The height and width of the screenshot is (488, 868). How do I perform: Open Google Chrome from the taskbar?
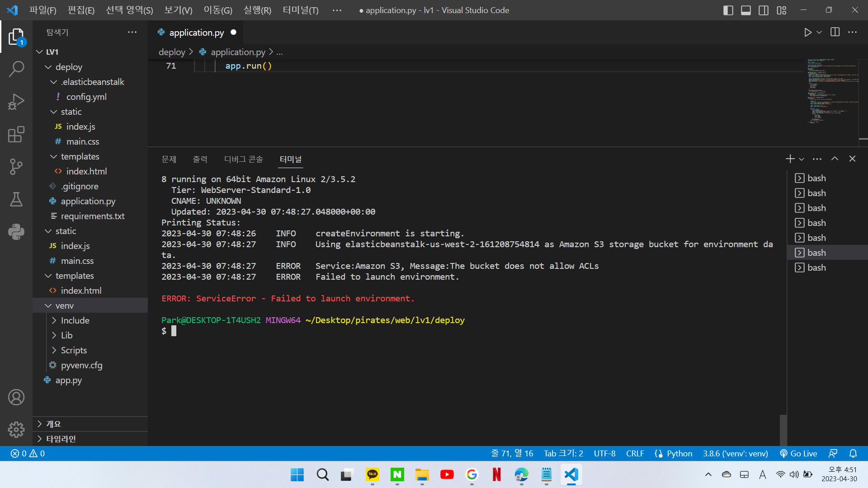tap(472, 474)
